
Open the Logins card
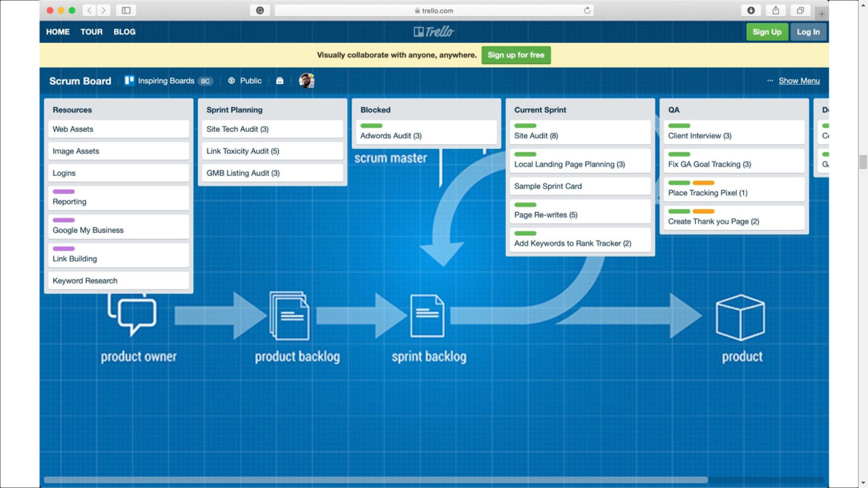(119, 173)
